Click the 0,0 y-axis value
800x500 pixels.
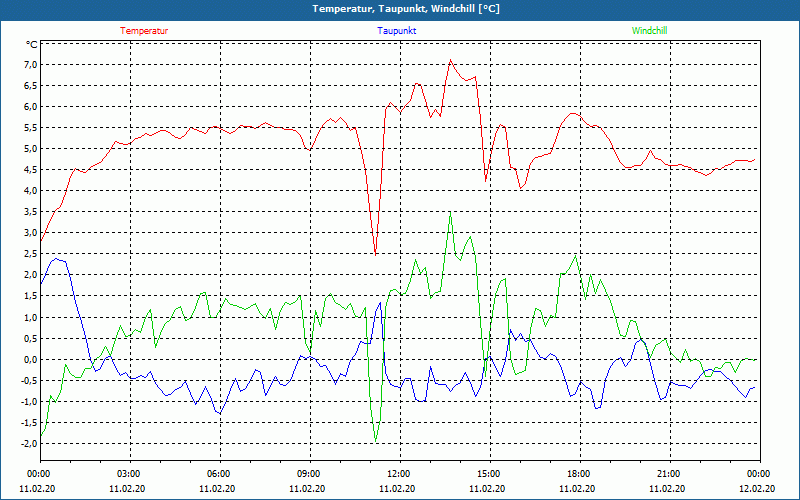pos(30,359)
